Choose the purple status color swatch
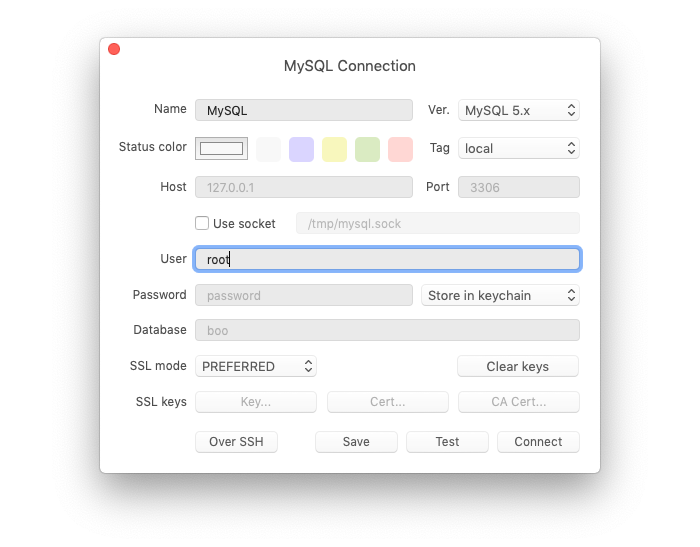This screenshot has height=547, width=700. tap(301, 149)
